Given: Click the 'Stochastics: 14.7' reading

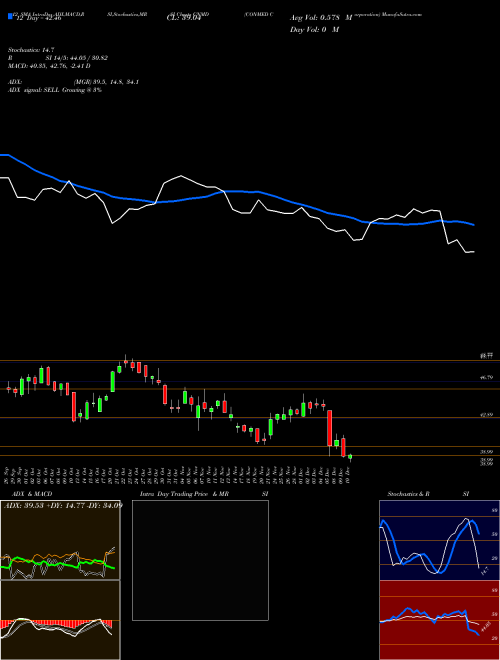Looking at the screenshot, I should 31,50.
